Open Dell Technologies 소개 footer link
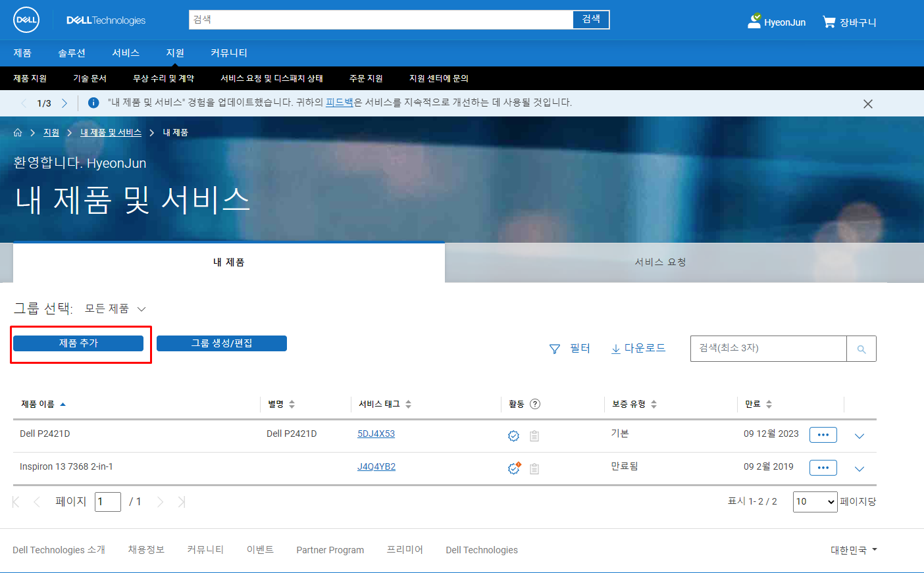The image size is (924, 573). pyautogui.click(x=59, y=550)
